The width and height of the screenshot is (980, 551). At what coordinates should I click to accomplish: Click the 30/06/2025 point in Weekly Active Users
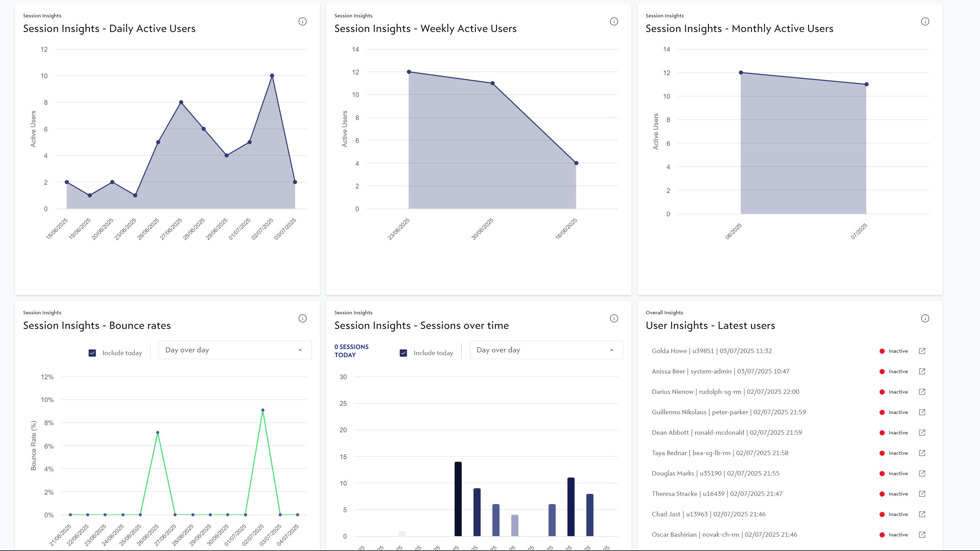493,83
